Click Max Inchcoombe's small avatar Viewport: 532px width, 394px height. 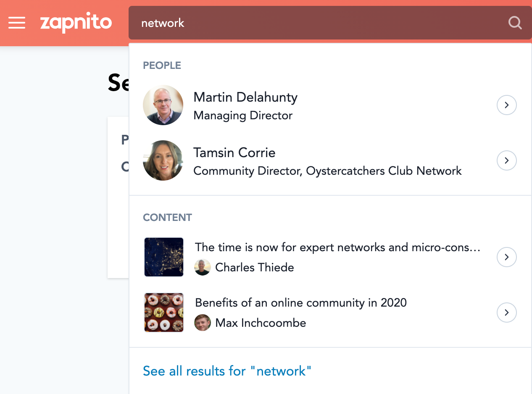point(203,323)
